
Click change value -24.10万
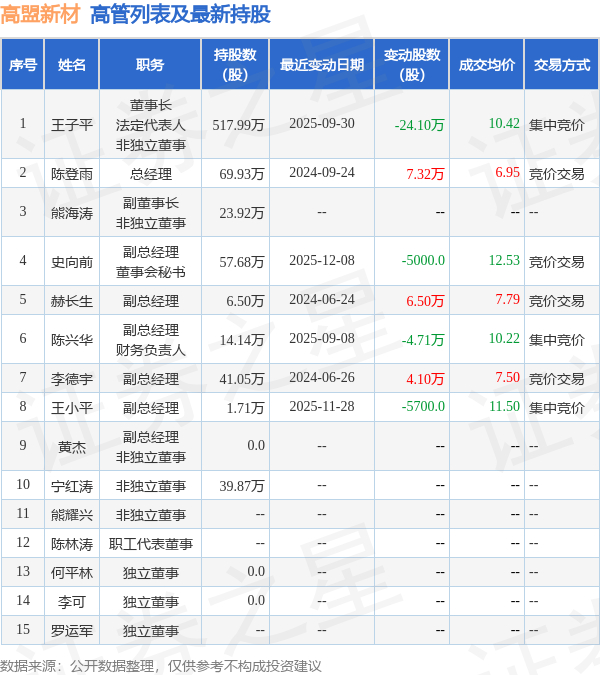(x=419, y=125)
